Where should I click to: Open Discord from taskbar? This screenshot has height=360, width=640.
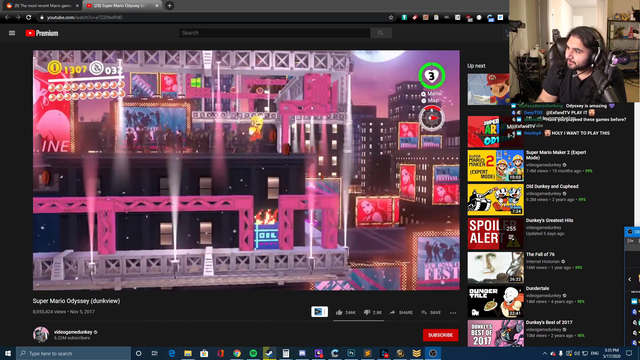tap(302, 353)
